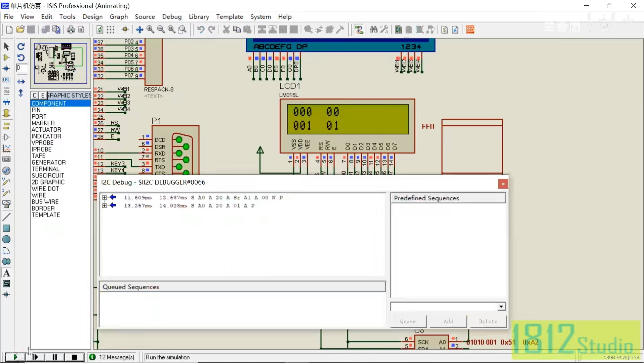The height and width of the screenshot is (363, 644).
Task: Click the X-Mirror horizontal flip icon
Action: [21, 82]
